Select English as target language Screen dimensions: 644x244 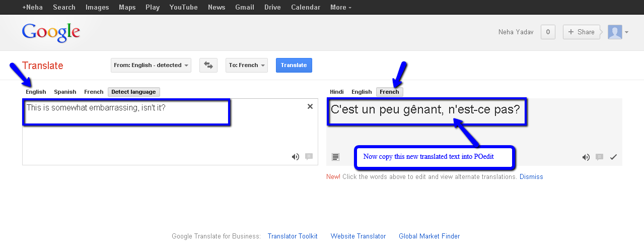pos(362,92)
